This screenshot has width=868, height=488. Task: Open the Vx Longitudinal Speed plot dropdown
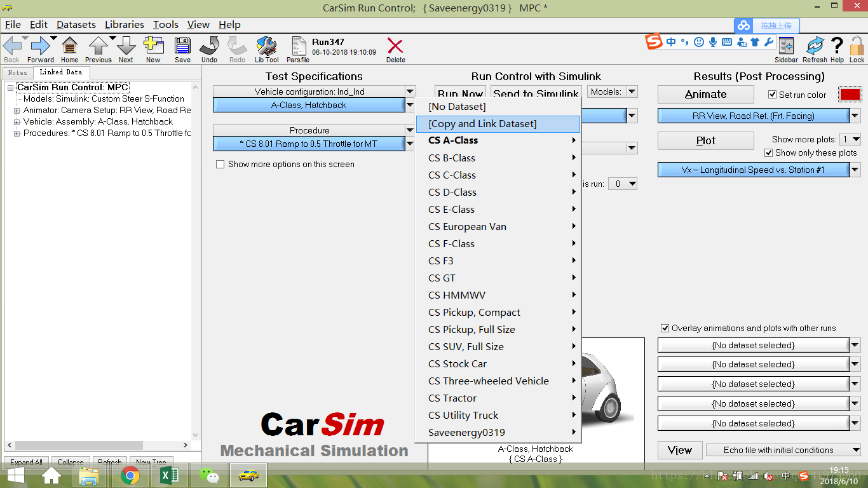[855, 170]
